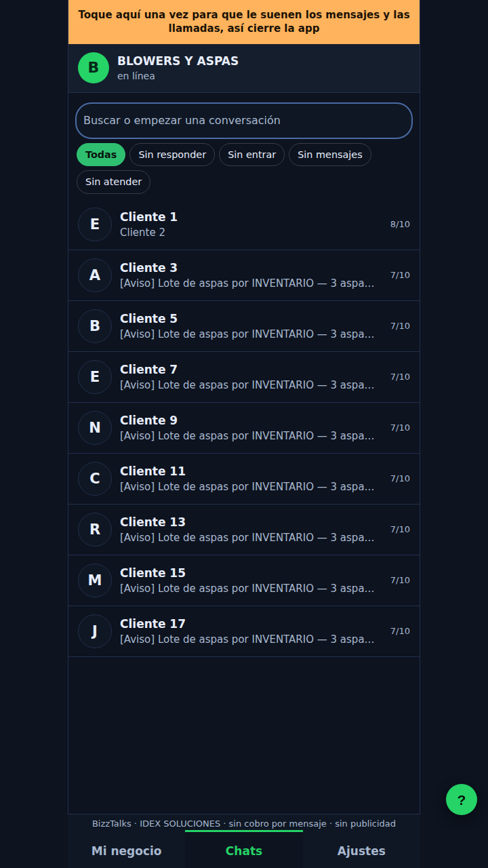Open the Cliente 5 conversation
The height and width of the screenshot is (868, 488).
pyautogui.click(x=244, y=326)
